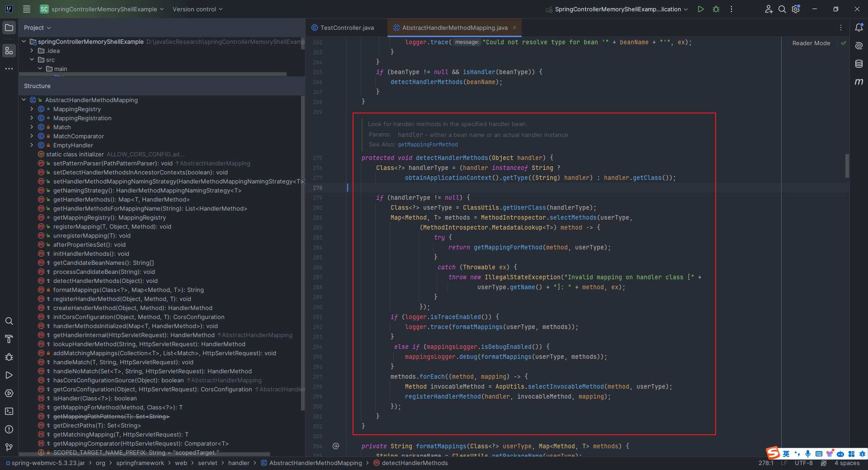Viewport: 868px width, 470px height.
Task: Open the main hamburger menu
Action: (x=27, y=9)
